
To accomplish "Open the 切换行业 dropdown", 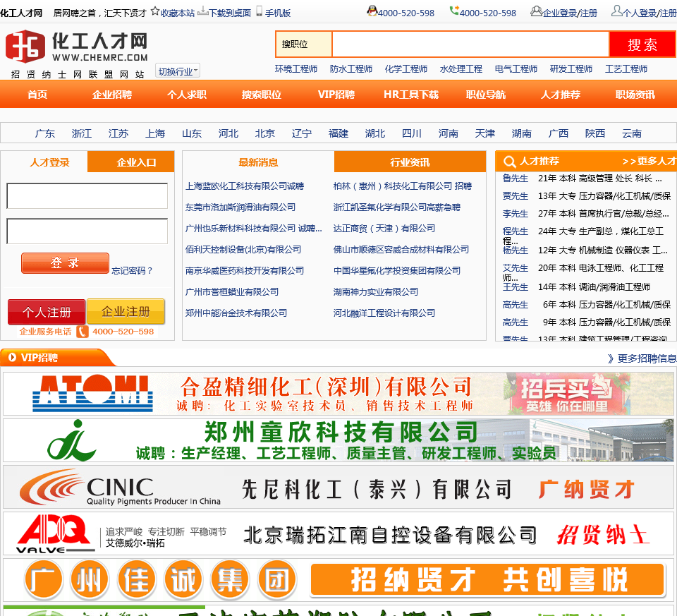I will 178,71.
